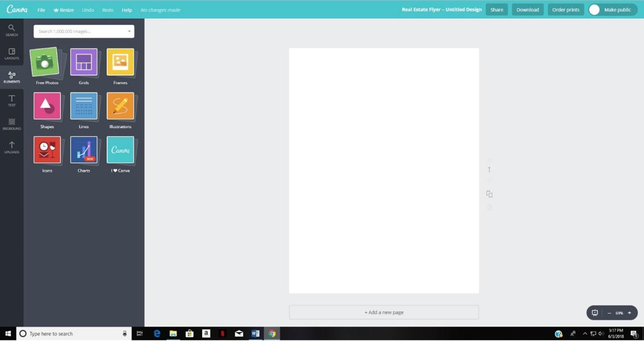Image resolution: width=644 pixels, height=341 pixels.
Task: Open presentation mode icon near zoom
Action: coord(594,313)
